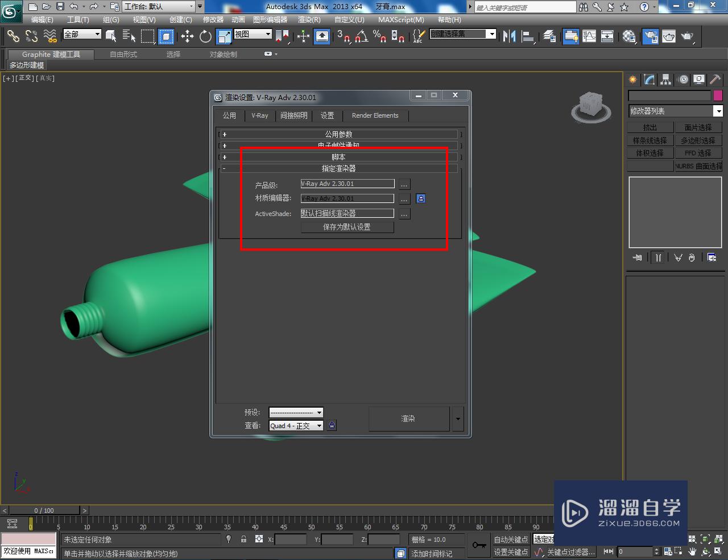728x560 pixels.
Task: Open the Curve Editor from toolbar
Action: 589,36
